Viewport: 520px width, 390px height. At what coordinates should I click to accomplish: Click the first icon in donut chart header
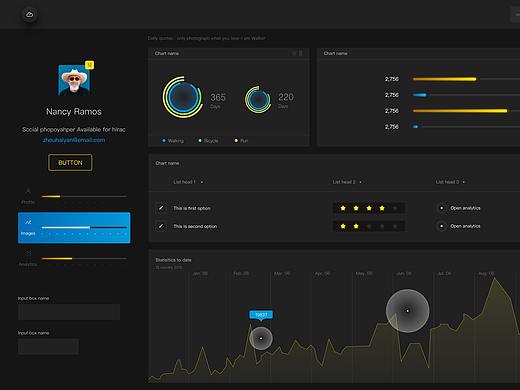tap(294, 53)
